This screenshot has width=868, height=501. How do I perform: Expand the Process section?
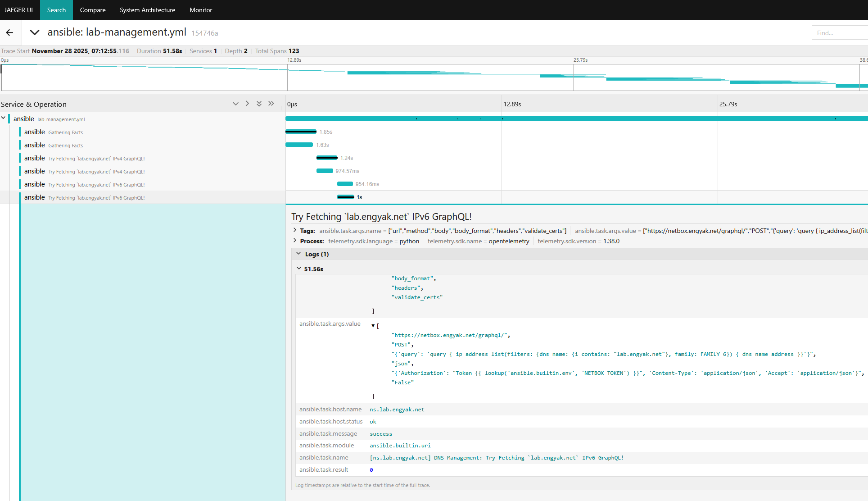point(295,241)
